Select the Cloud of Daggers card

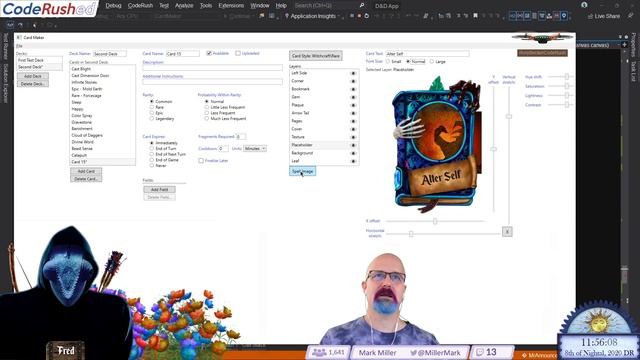[x=102, y=135]
